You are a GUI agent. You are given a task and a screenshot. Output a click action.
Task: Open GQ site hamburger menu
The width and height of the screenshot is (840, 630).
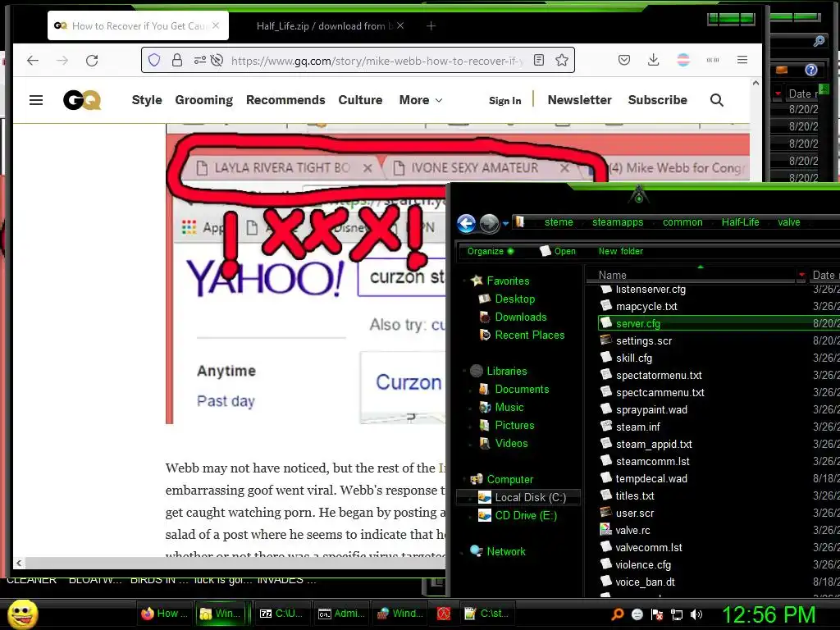[x=36, y=100]
